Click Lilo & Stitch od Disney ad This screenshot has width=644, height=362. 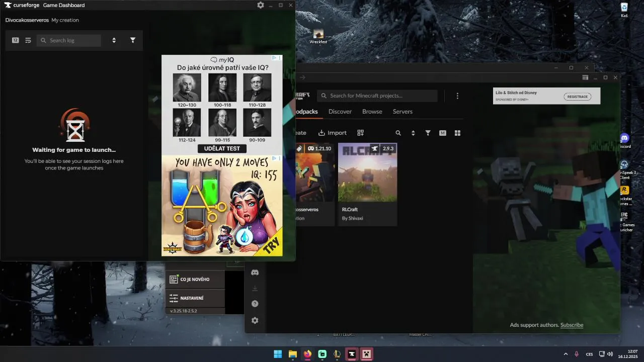[546, 96]
